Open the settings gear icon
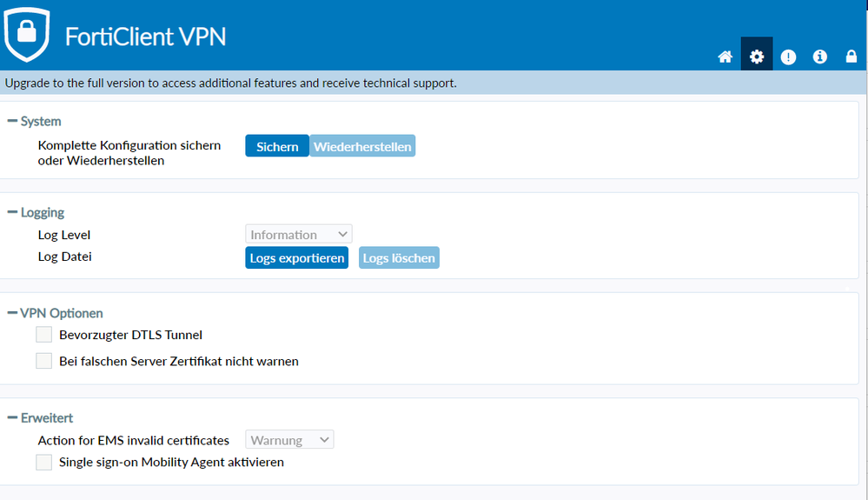 pos(757,57)
